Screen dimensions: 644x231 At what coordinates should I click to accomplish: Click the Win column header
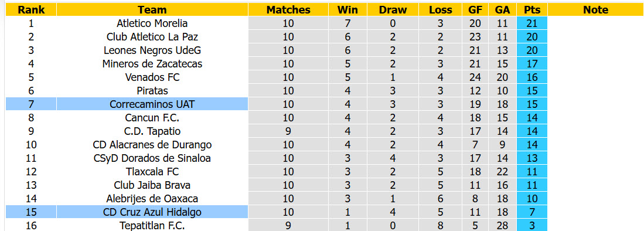click(348, 10)
